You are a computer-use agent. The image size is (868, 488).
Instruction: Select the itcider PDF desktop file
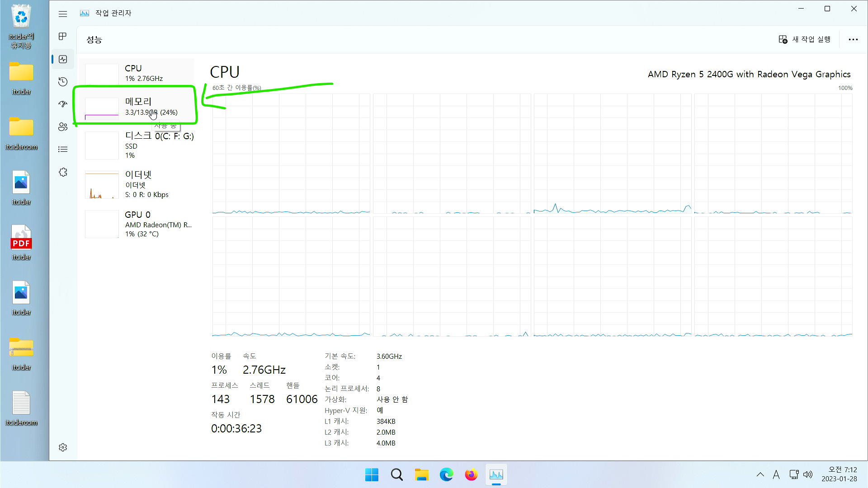(21, 243)
